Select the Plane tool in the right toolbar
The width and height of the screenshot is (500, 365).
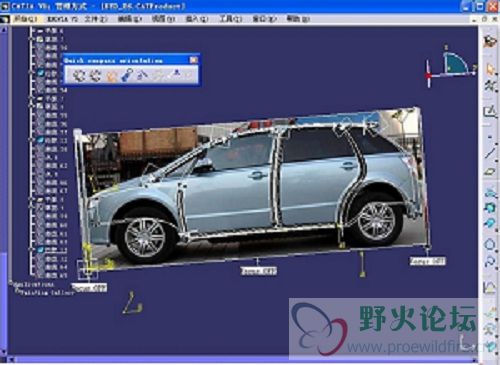(x=490, y=172)
